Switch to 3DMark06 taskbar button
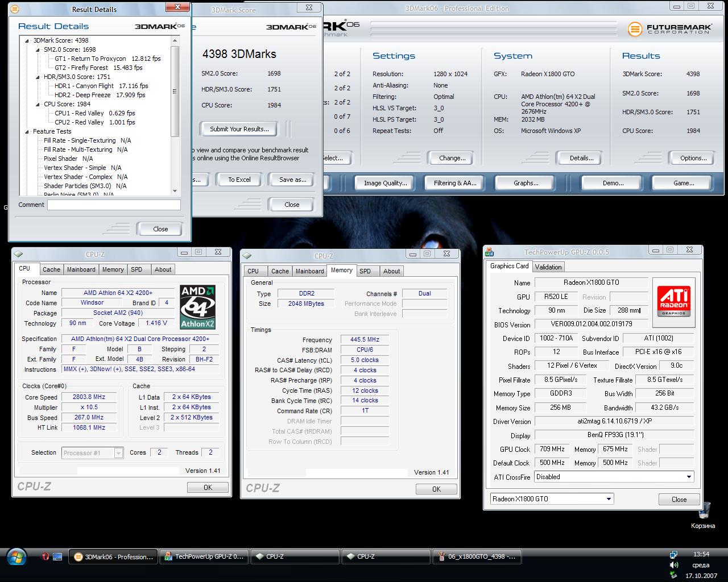 (113, 556)
